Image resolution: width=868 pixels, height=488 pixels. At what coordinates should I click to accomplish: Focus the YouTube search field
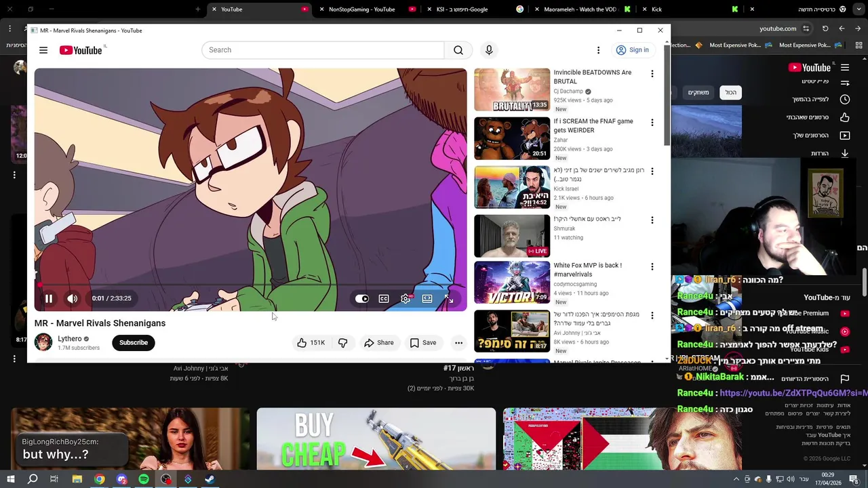click(x=323, y=50)
